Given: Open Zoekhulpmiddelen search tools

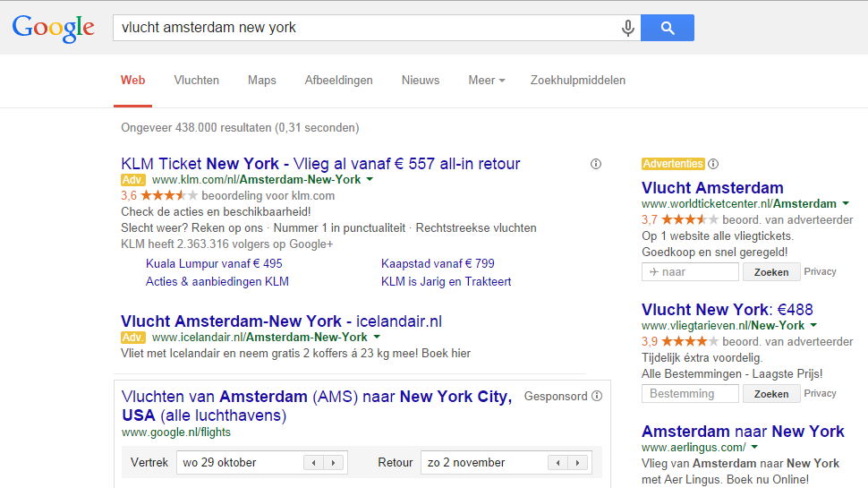Looking at the screenshot, I should pos(578,81).
